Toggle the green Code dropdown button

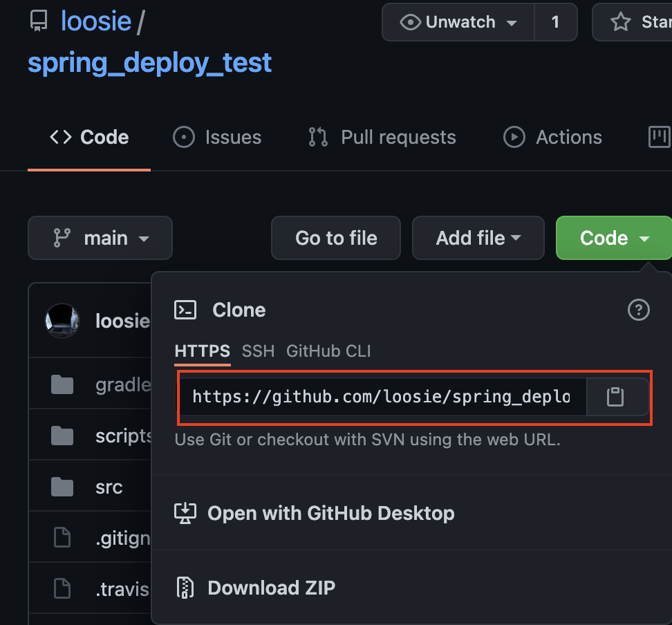pos(614,238)
